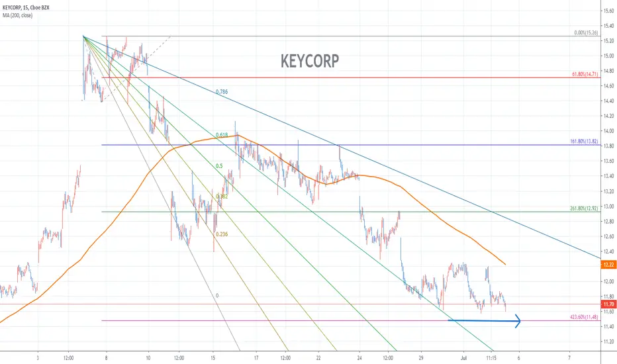Click 12.60 on the price axis
Image resolution: width=617 pixels, height=364 pixels.
[609, 236]
